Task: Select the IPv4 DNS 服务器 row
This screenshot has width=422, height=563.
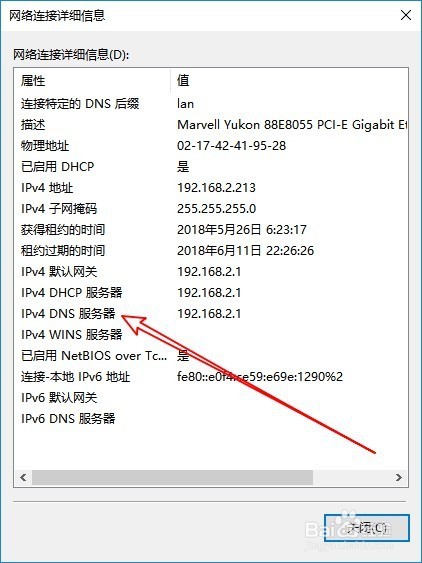Action: (x=211, y=313)
